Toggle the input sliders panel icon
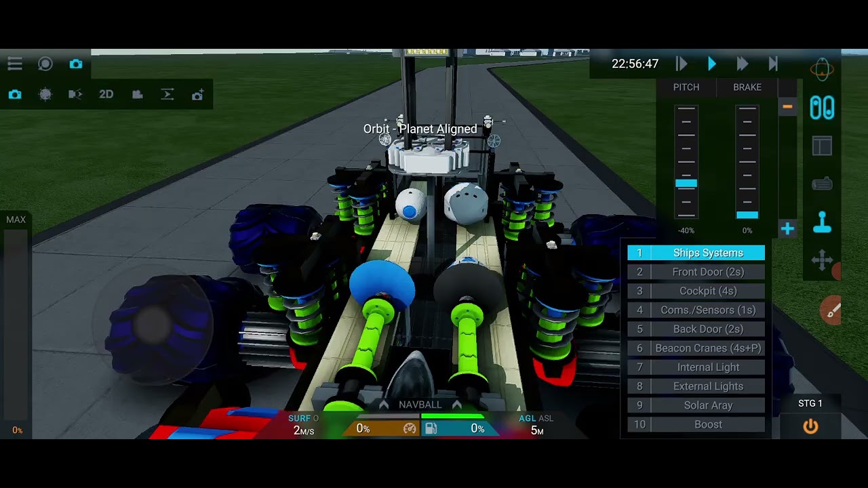This screenshot has width=868, height=488. (x=822, y=108)
